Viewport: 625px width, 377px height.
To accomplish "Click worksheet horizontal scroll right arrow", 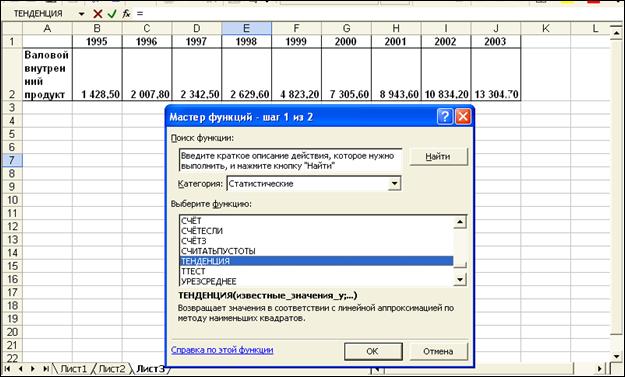I will (x=600, y=369).
